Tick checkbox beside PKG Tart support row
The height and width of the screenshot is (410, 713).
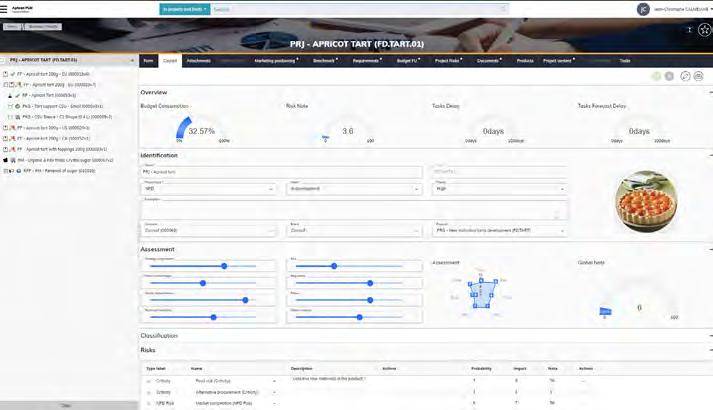10,106
